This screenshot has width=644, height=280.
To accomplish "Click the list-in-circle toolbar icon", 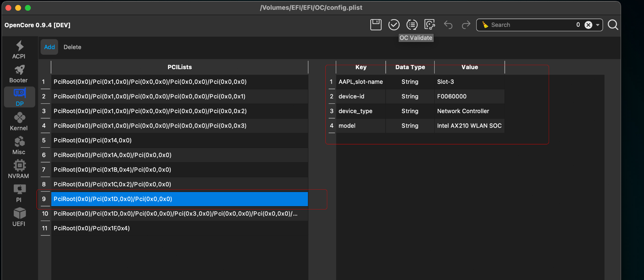I will tap(412, 25).
